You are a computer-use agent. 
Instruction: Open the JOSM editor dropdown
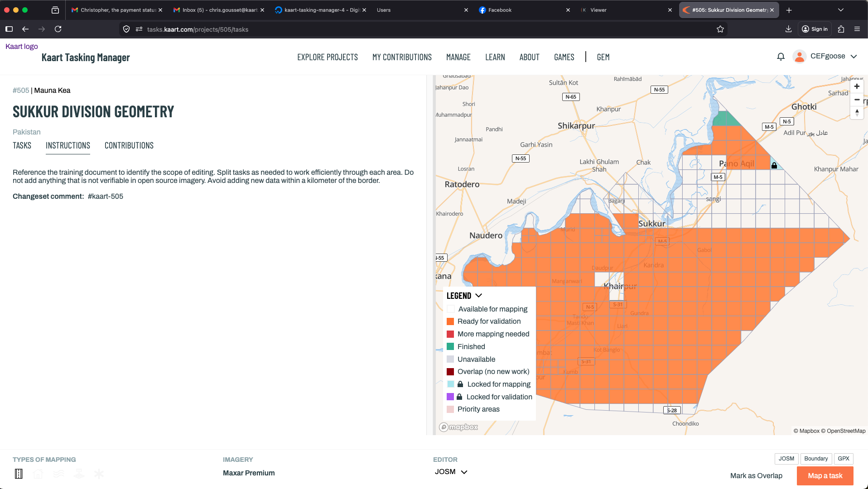point(451,472)
